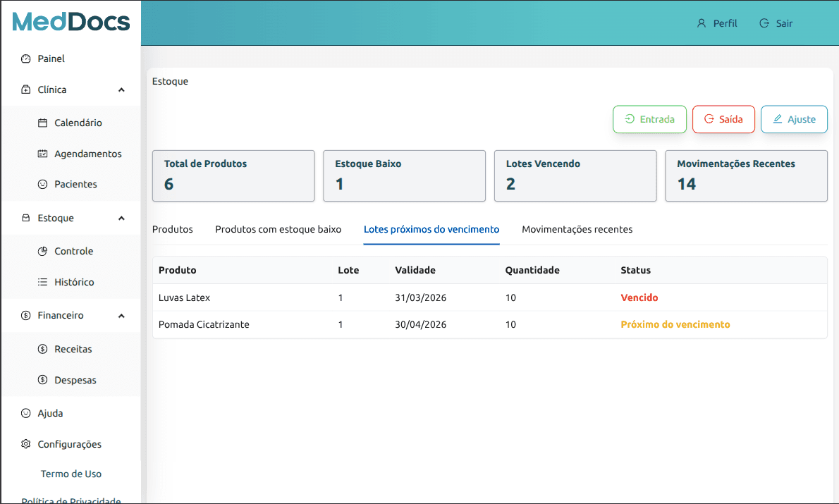This screenshot has height=504, width=839.
Task: Collapse the Estoque sidebar chevron
Action: click(121, 219)
